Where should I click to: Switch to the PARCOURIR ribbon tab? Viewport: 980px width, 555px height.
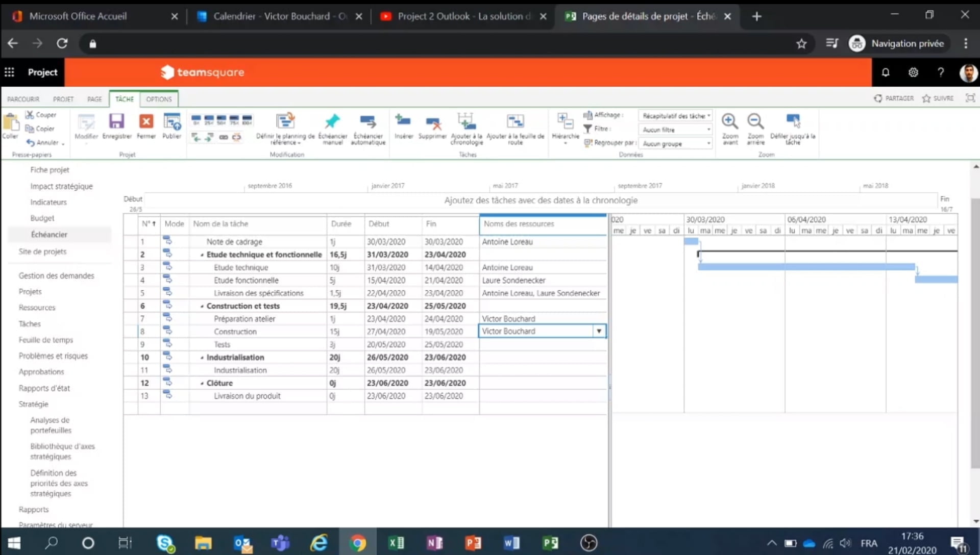tap(23, 99)
